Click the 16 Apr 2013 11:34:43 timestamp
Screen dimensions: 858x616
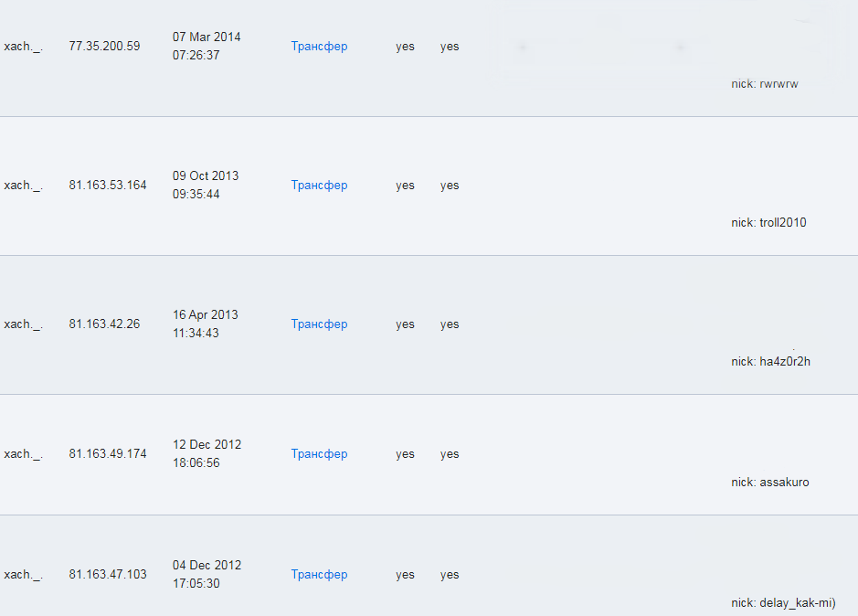click(205, 324)
